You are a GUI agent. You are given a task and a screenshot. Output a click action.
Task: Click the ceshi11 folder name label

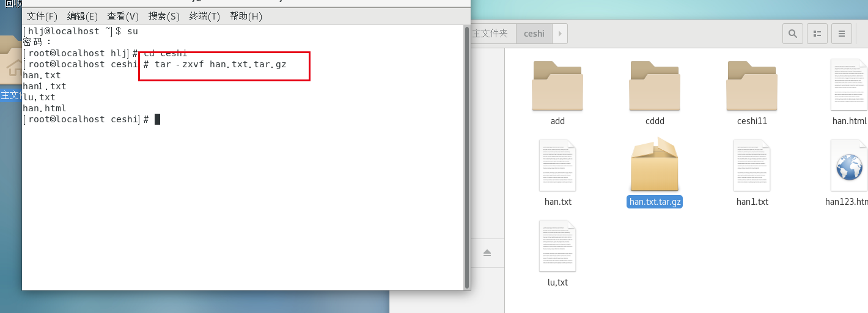tap(752, 121)
